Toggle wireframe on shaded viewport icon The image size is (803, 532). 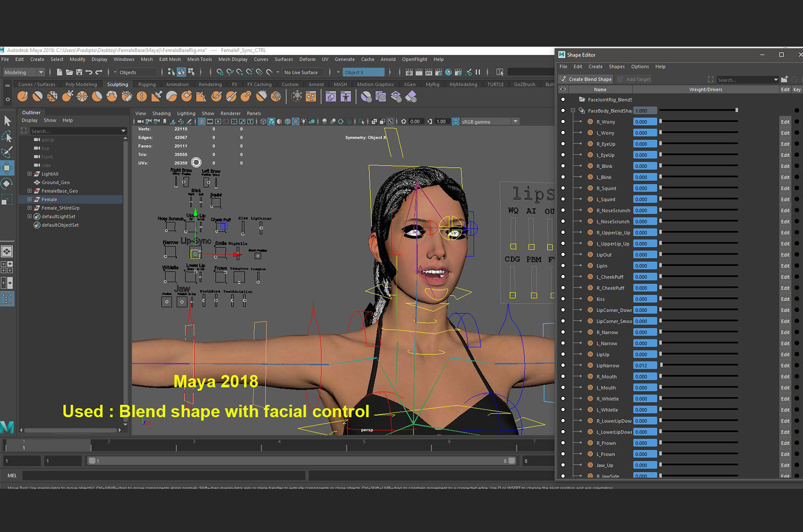point(288,121)
